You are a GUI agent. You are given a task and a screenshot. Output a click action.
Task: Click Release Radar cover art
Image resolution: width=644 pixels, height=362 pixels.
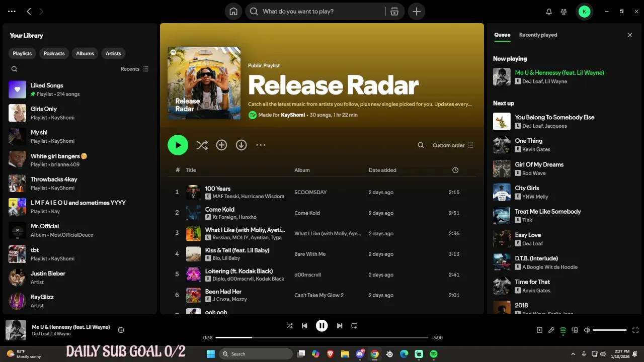204,83
